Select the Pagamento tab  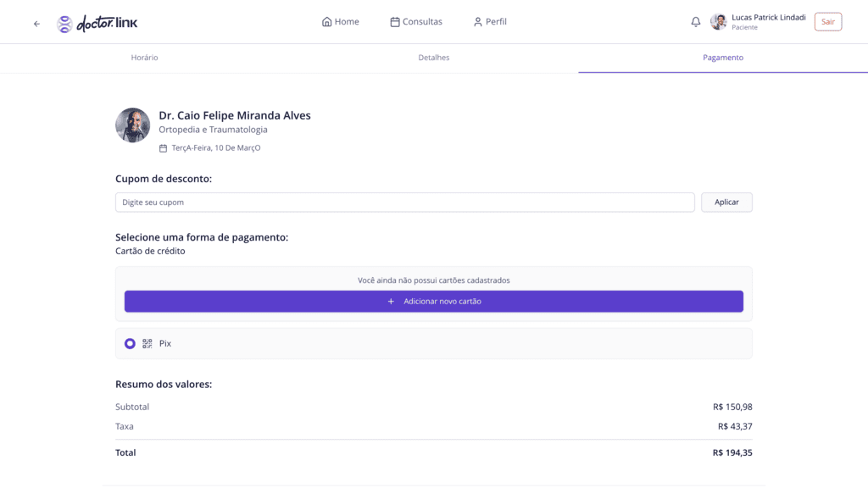[723, 58]
